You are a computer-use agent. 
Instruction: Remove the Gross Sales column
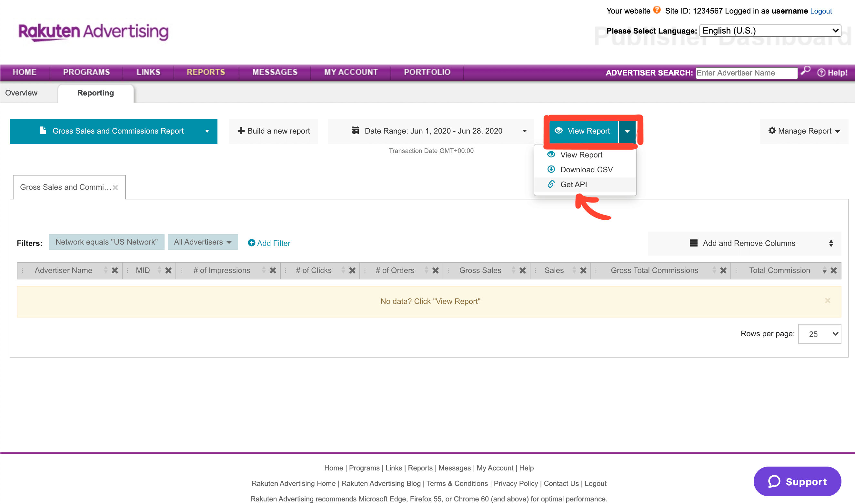[x=523, y=270]
